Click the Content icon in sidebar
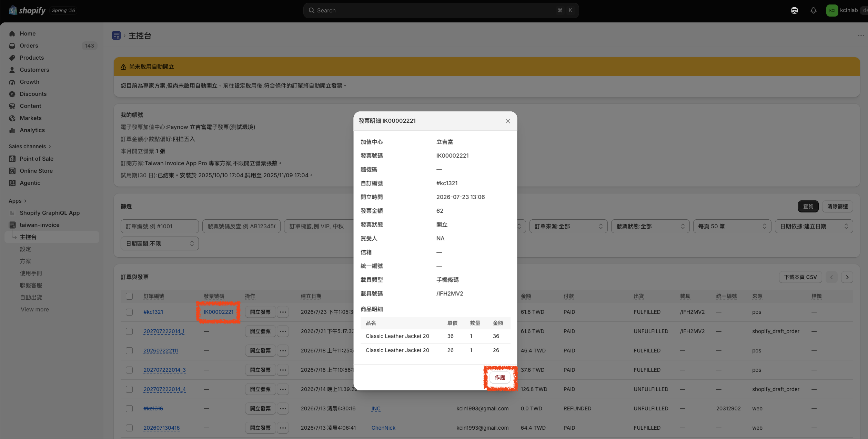Viewport: 868px width, 439px height. click(x=12, y=106)
